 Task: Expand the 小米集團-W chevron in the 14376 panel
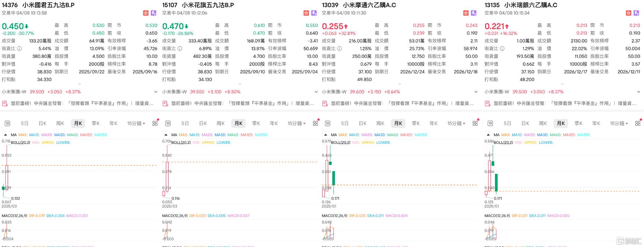156,92
